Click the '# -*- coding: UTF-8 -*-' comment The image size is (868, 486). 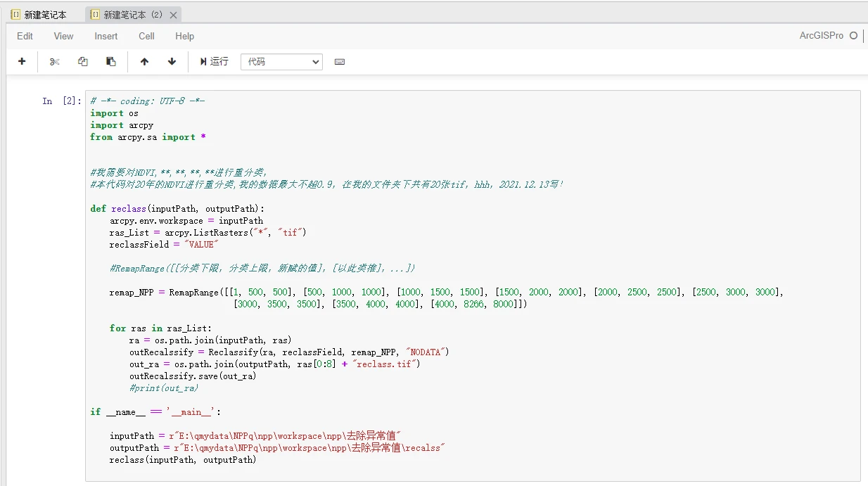coord(148,101)
